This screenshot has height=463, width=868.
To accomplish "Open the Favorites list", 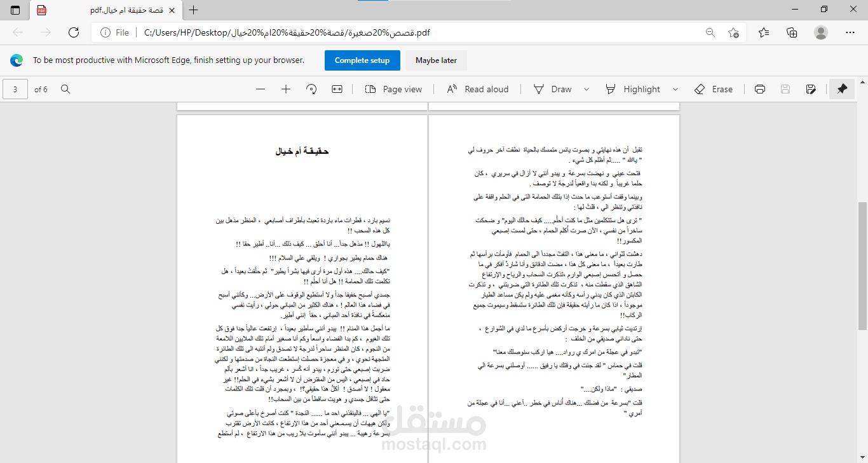I will [x=764, y=32].
